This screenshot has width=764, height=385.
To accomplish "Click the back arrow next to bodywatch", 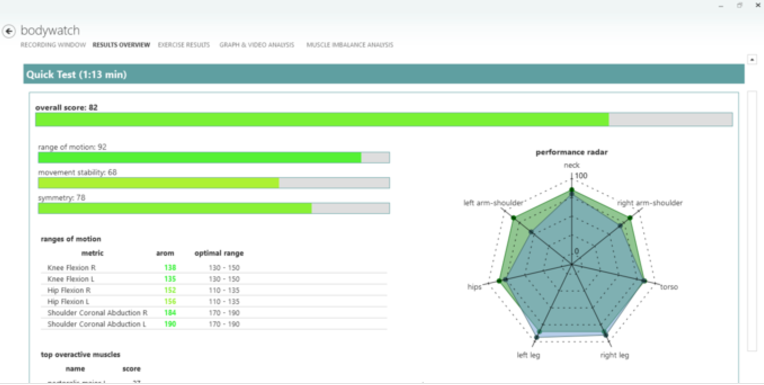I will (x=9, y=31).
